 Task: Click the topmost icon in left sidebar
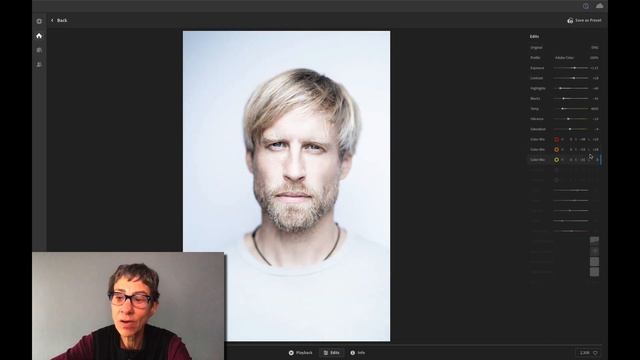39,21
